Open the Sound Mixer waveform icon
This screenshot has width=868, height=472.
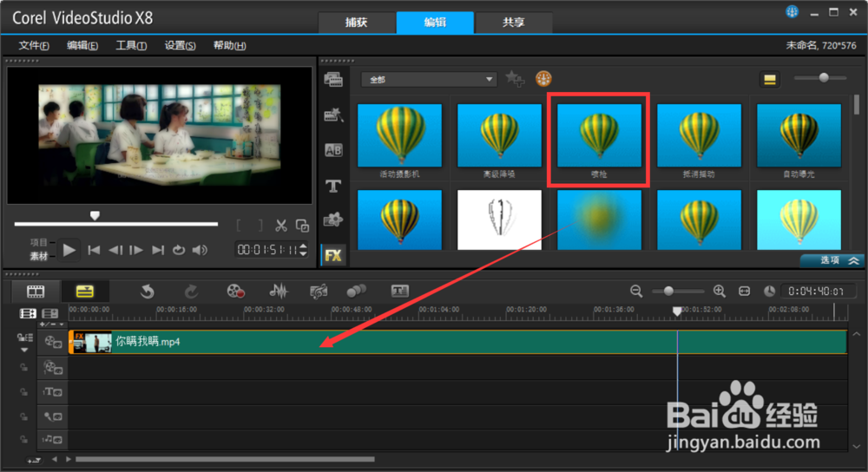coord(279,291)
